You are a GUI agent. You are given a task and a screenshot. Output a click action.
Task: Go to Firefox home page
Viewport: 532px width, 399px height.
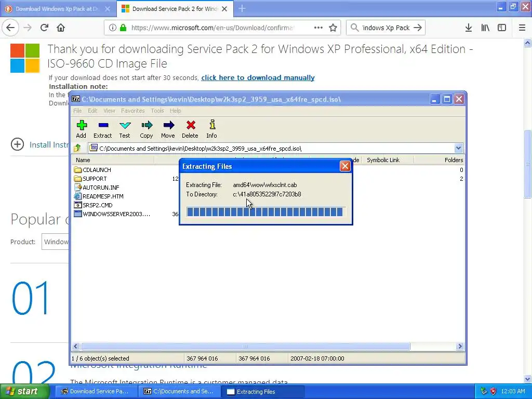click(61, 28)
